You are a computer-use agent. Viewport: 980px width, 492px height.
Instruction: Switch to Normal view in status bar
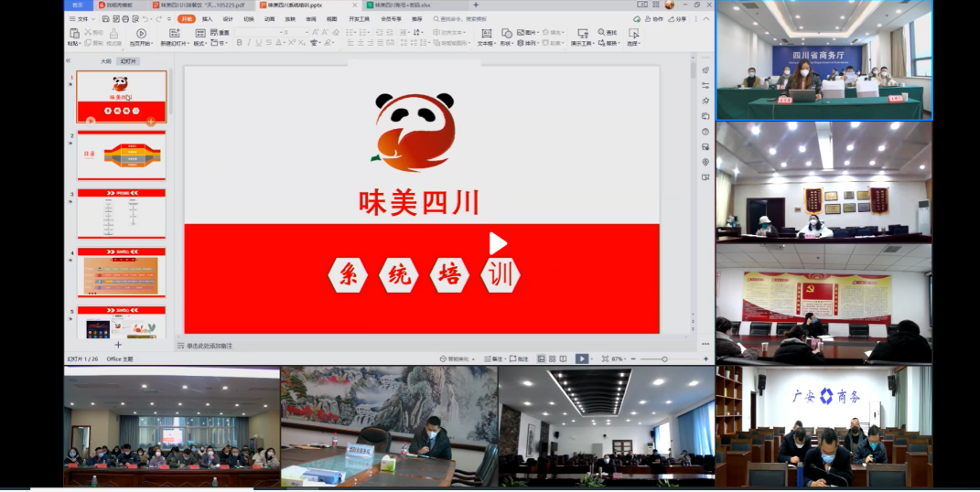[542, 359]
